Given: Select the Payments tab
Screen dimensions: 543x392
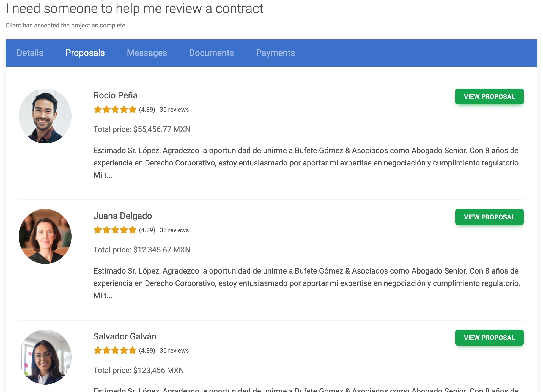Looking at the screenshot, I should coord(275,53).
